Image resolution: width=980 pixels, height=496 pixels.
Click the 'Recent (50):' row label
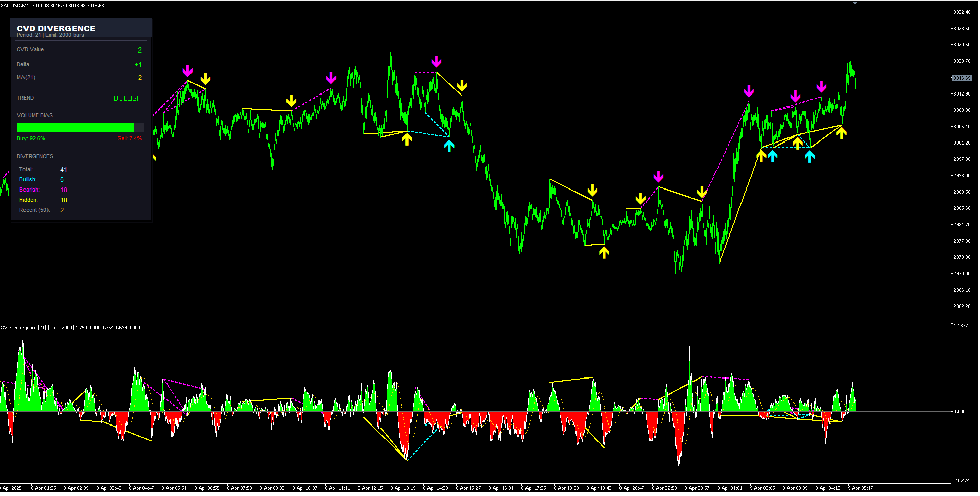(35, 210)
